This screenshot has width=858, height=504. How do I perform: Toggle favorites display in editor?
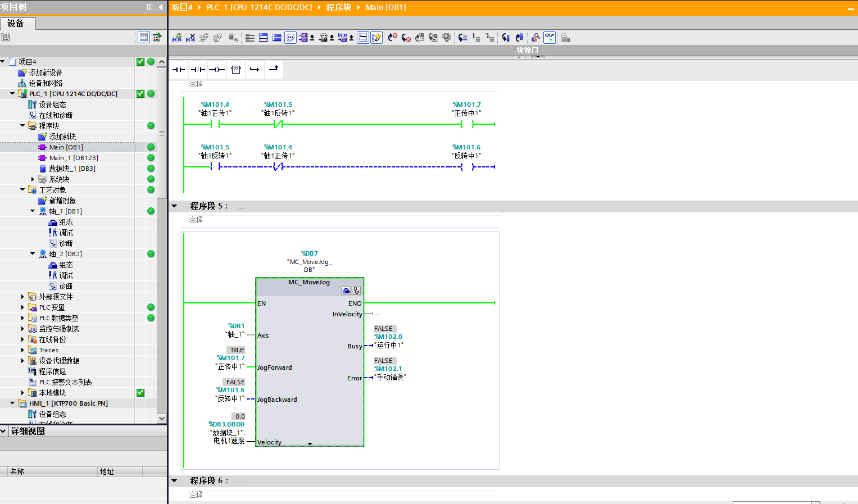click(x=376, y=38)
